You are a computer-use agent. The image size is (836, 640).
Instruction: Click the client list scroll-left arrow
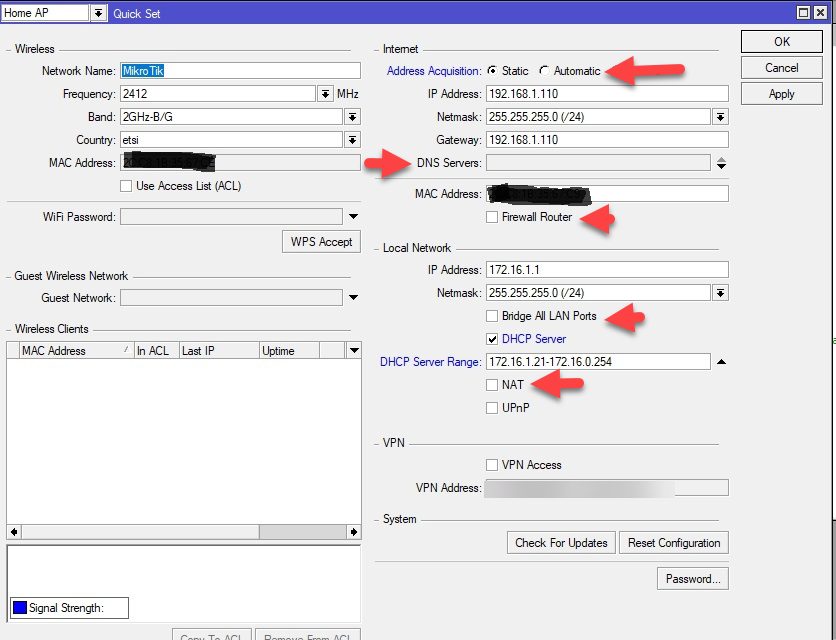pos(14,532)
